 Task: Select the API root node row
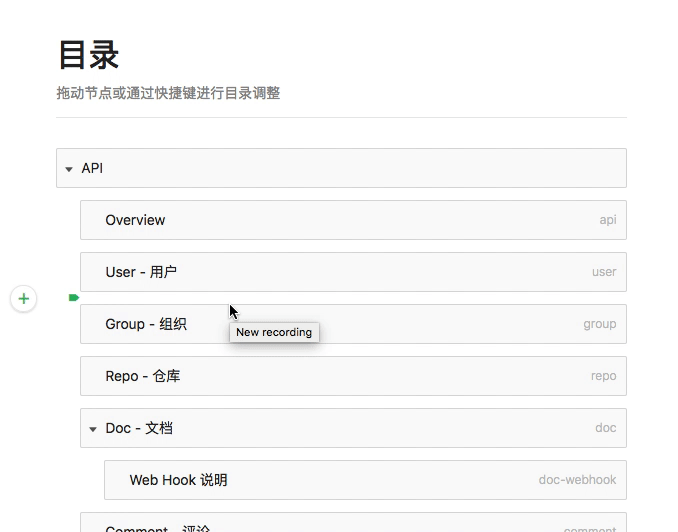340,168
